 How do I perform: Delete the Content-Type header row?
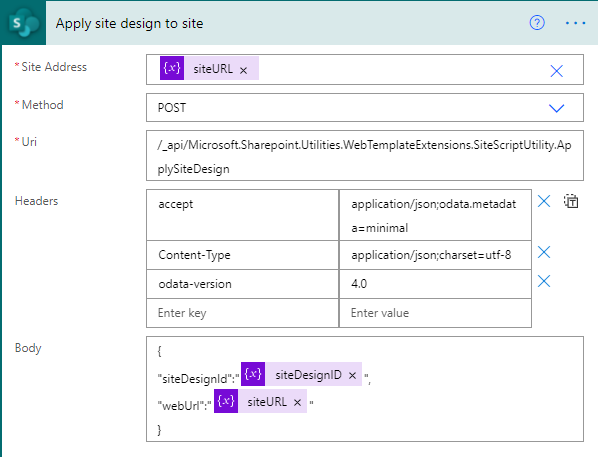544,252
